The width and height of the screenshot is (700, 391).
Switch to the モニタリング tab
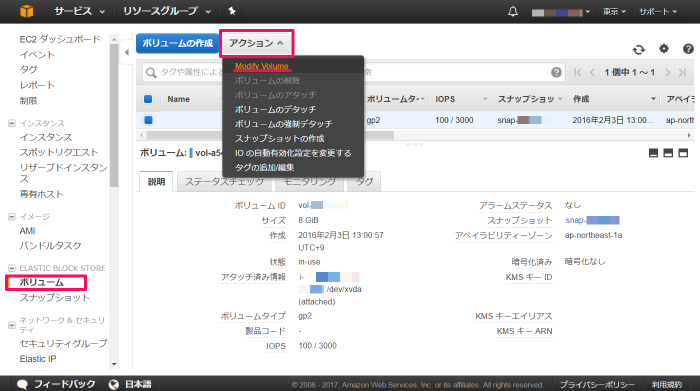tap(309, 182)
